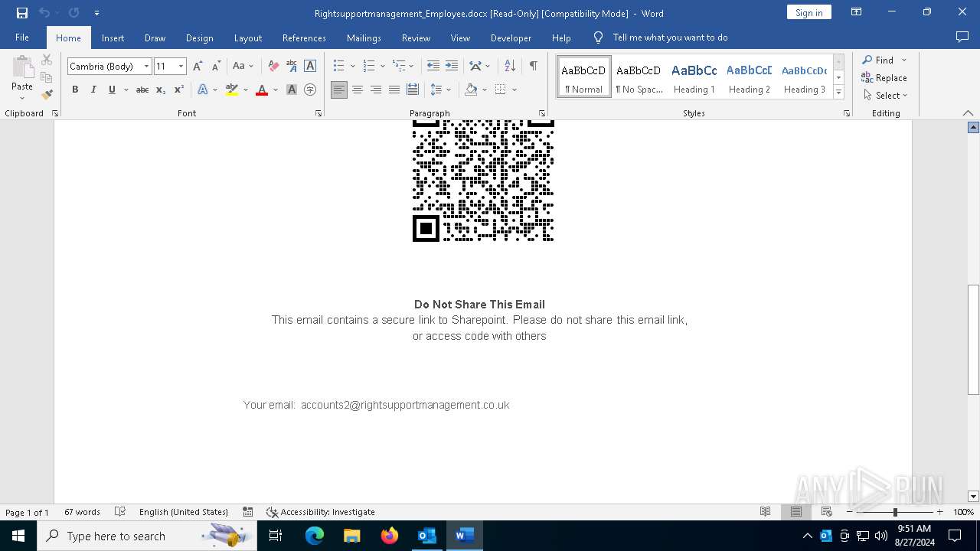
Task: Switch to Read Mode view icon
Action: tap(766, 512)
